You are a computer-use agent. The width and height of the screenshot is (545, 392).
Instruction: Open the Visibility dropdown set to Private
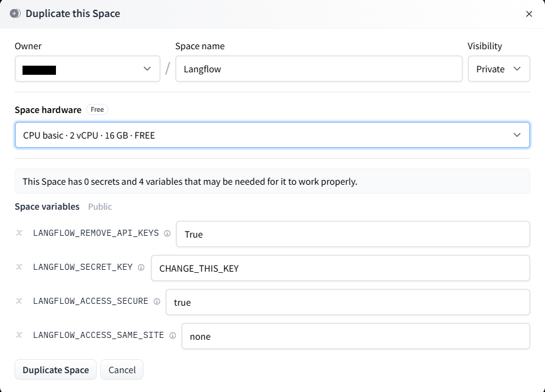pos(498,69)
